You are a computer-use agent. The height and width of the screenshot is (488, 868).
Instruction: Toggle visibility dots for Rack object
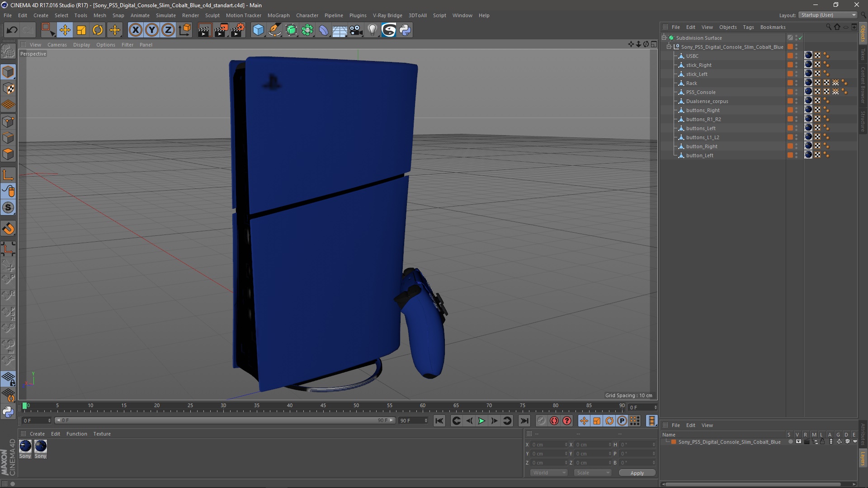click(797, 83)
